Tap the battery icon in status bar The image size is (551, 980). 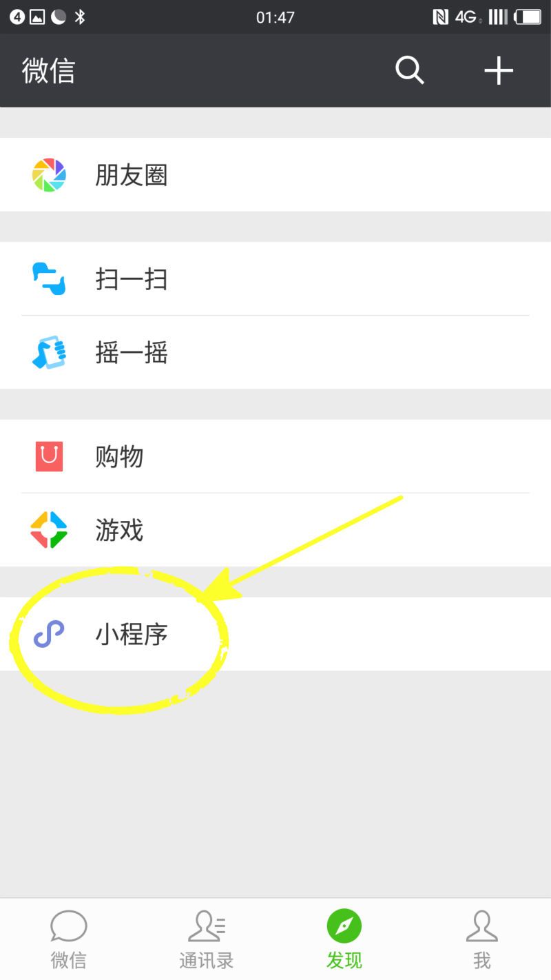coord(528,17)
